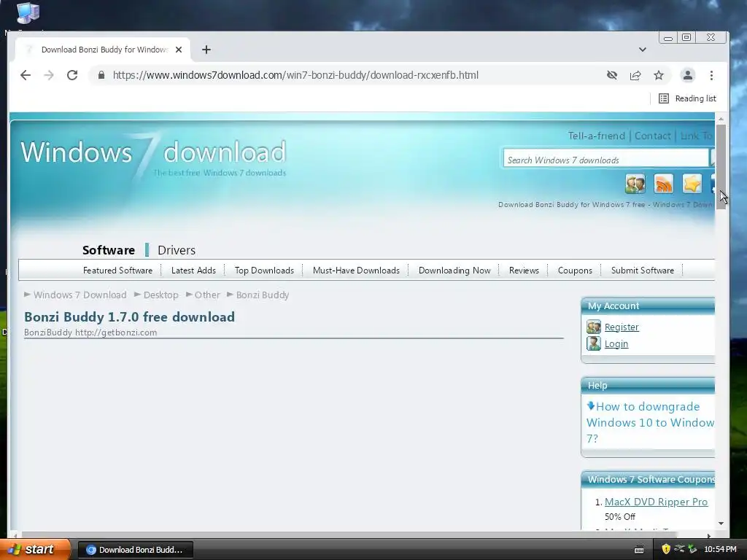Screen dimensions: 747x560
Task: Open MacX DVD Ripper Pro coupon link
Action: click(x=656, y=502)
